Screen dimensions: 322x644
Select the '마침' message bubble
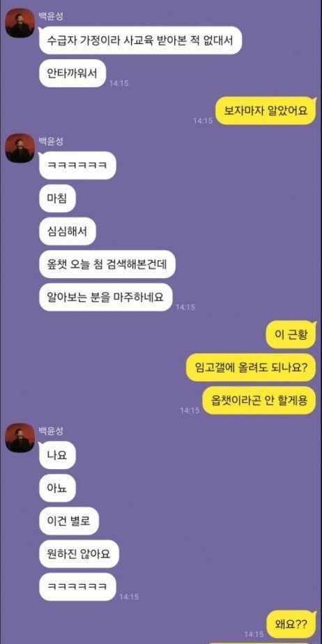point(56,199)
